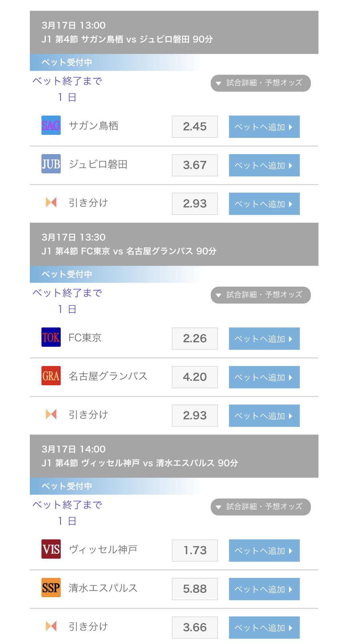The image size is (354, 644).
Task: Add 清水エスパルス win to the bet
Action: pos(264,589)
